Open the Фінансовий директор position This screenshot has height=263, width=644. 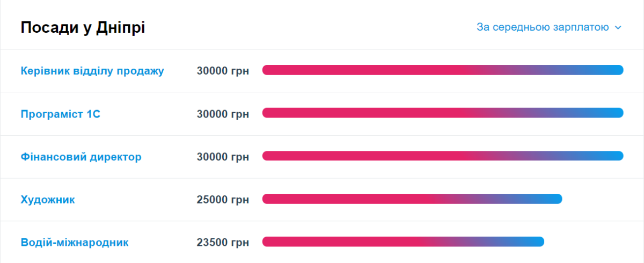[x=81, y=157]
